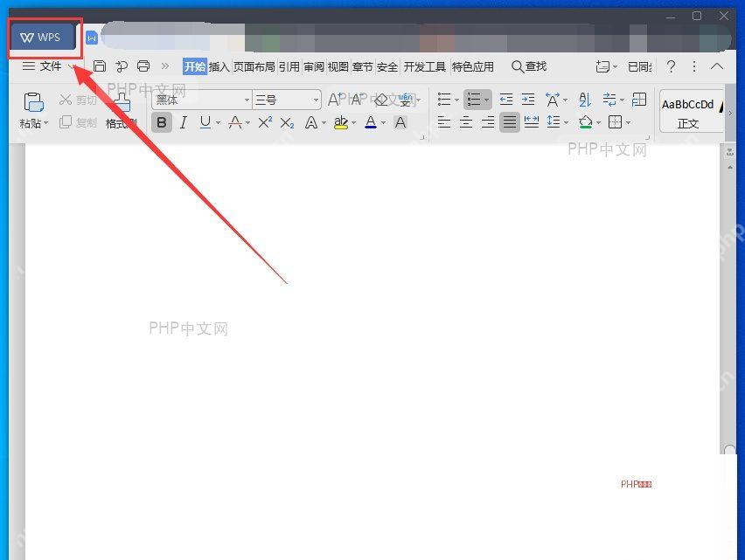
Task: Toggle character shading A icon
Action: pyautogui.click(x=400, y=123)
